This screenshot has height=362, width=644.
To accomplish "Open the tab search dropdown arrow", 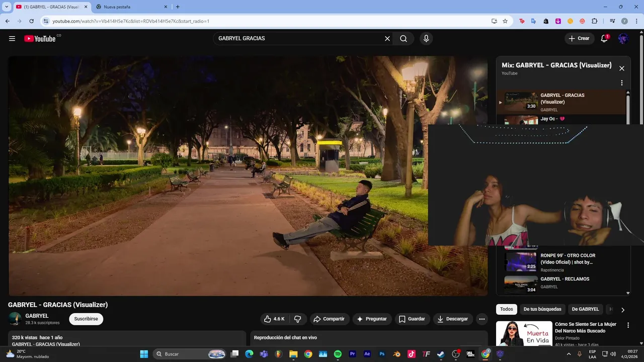I will point(7,7).
